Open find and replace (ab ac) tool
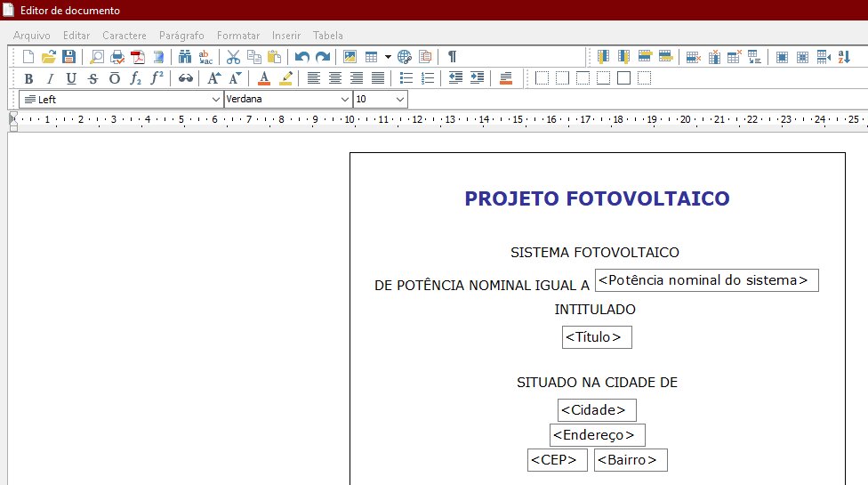Image resolution: width=868 pixels, height=485 pixels. coord(205,56)
